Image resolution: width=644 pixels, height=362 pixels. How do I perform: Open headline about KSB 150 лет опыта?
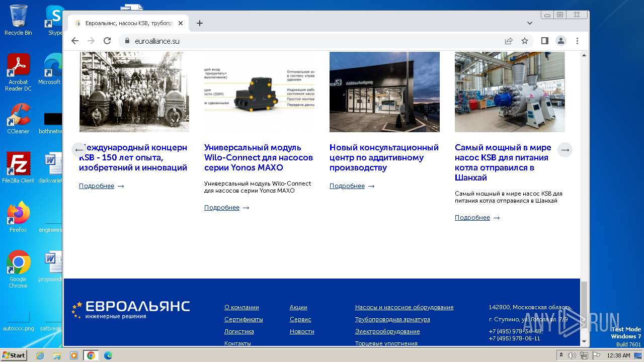point(133,157)
